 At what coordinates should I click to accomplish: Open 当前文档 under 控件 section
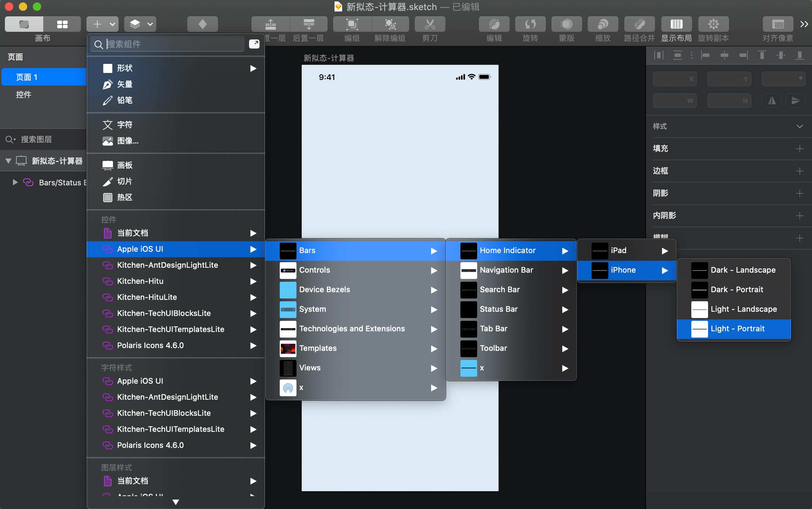pos(176,233)
